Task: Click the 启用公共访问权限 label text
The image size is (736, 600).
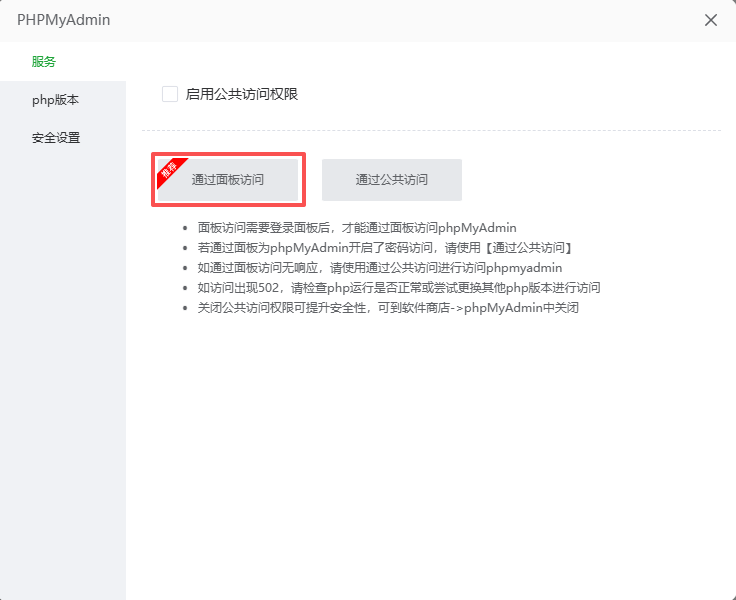Action: (242, 94)
